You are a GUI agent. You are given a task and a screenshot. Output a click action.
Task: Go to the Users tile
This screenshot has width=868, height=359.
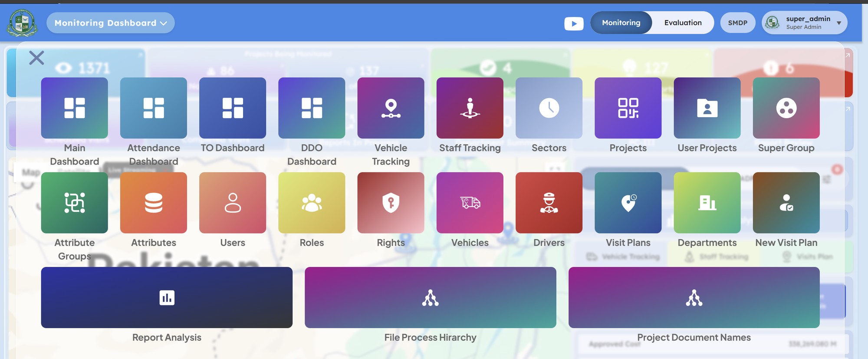tap(233, 203)
